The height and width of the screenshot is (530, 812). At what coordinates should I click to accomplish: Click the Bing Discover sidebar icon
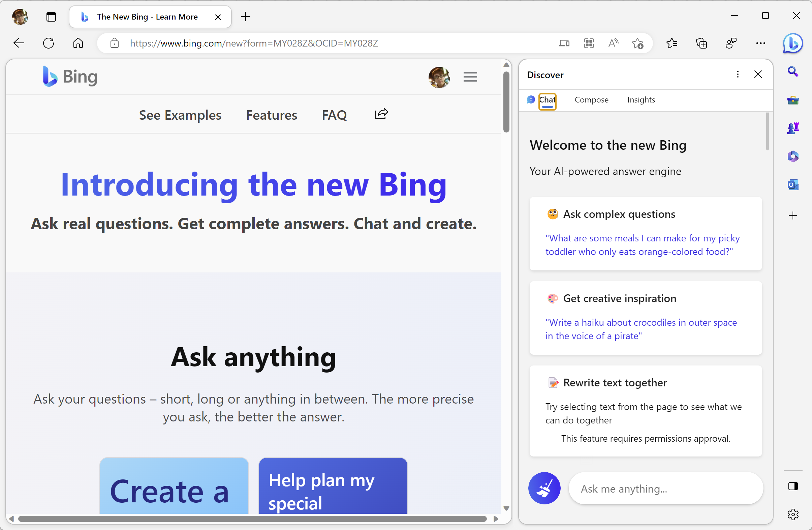click(x=792, y=43)
